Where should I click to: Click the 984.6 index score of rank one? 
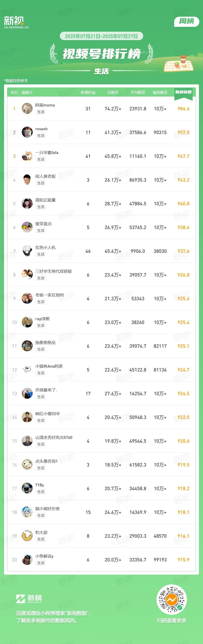point(184,109)
